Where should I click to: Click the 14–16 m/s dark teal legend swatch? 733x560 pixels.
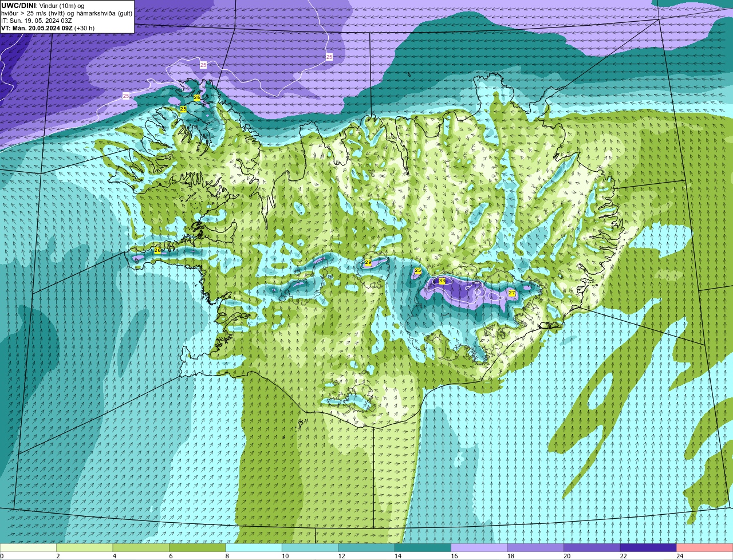(423, 548)
